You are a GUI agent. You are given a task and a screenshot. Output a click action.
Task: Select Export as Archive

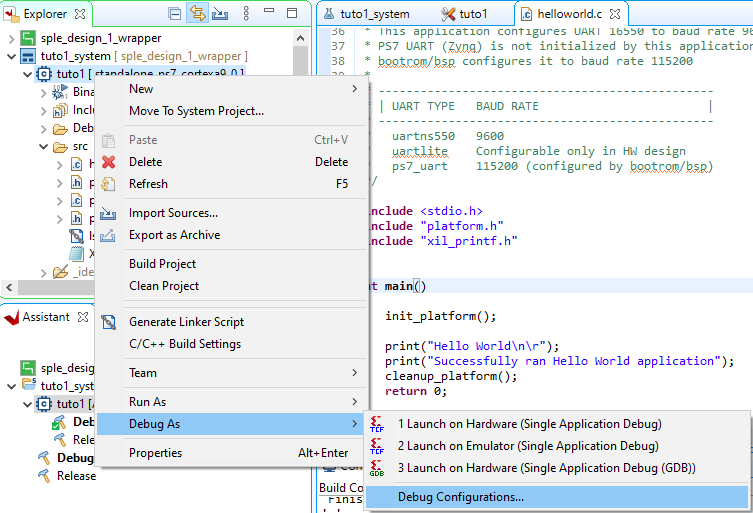tap(232, 235)
